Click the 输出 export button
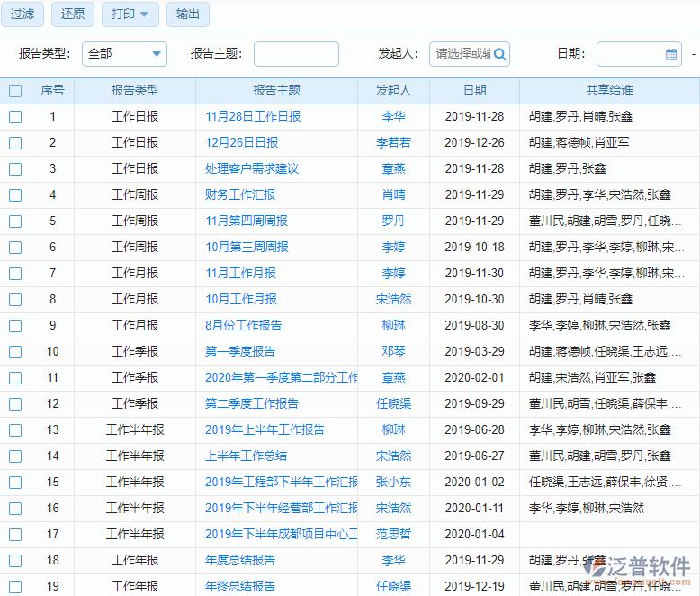 click(x=188, y=14)
